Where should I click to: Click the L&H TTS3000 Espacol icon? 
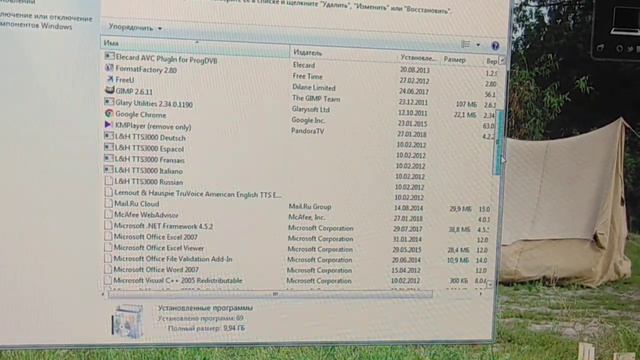(109, 147)
